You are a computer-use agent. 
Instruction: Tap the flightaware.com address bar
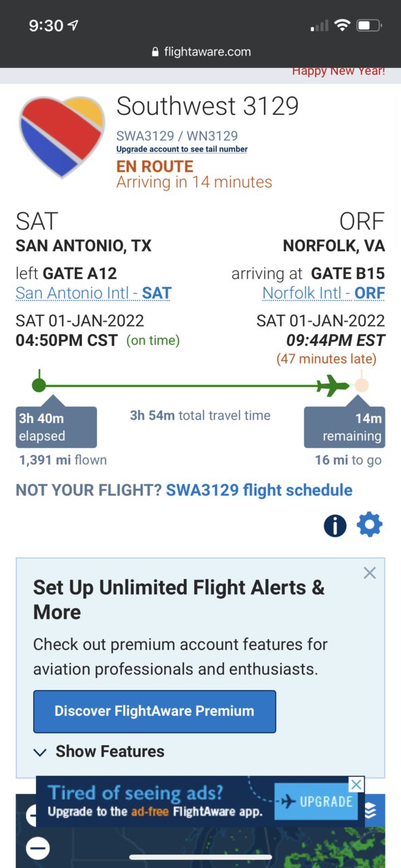pos(201,52)
